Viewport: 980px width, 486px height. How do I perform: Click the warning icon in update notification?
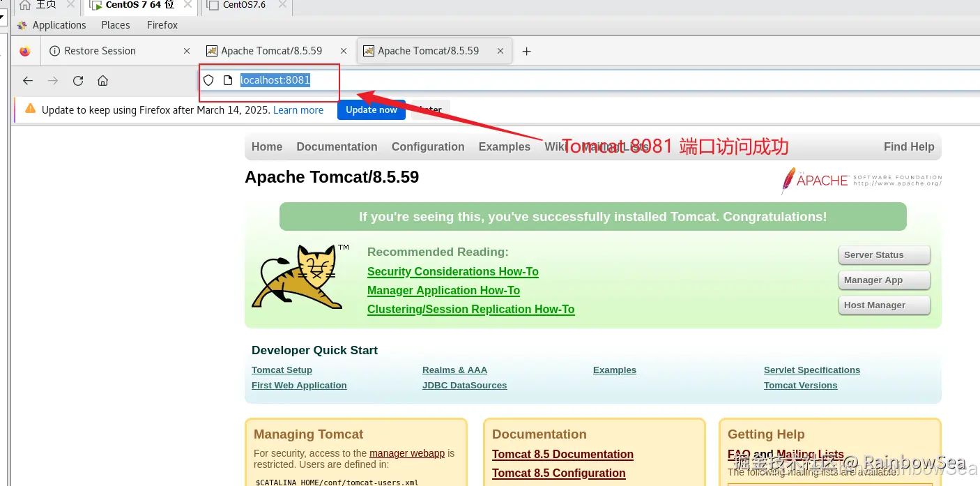click(30, 109)
